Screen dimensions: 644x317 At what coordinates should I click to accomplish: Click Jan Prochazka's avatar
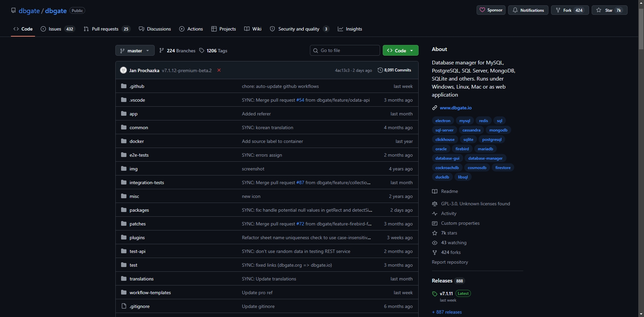coord(123,70)
